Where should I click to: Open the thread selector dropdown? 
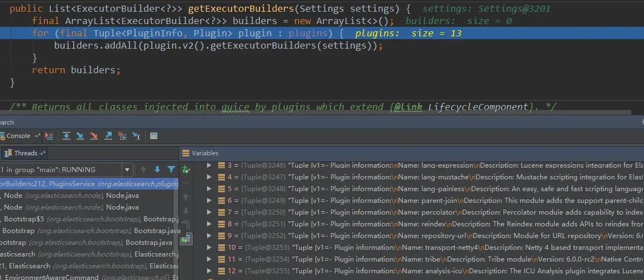pos(127,169)
